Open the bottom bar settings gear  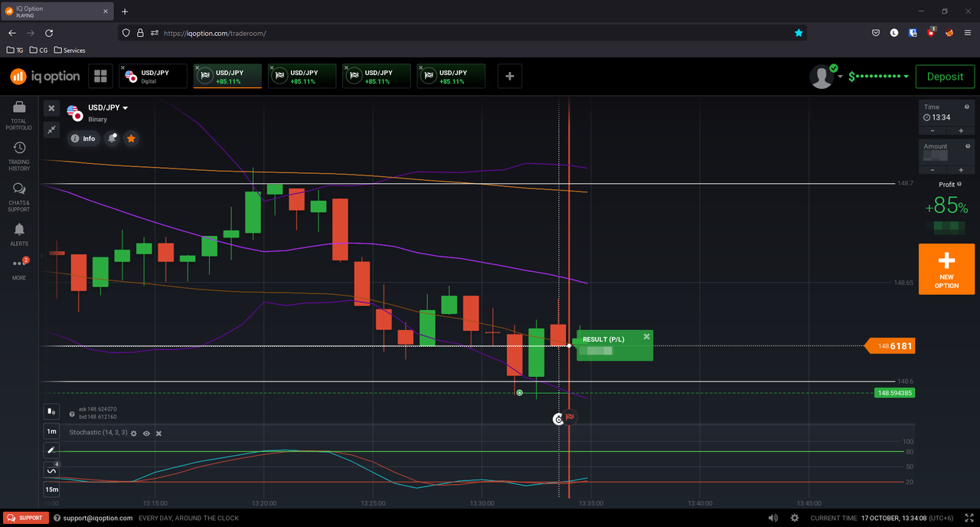click(x=794, y=518)
